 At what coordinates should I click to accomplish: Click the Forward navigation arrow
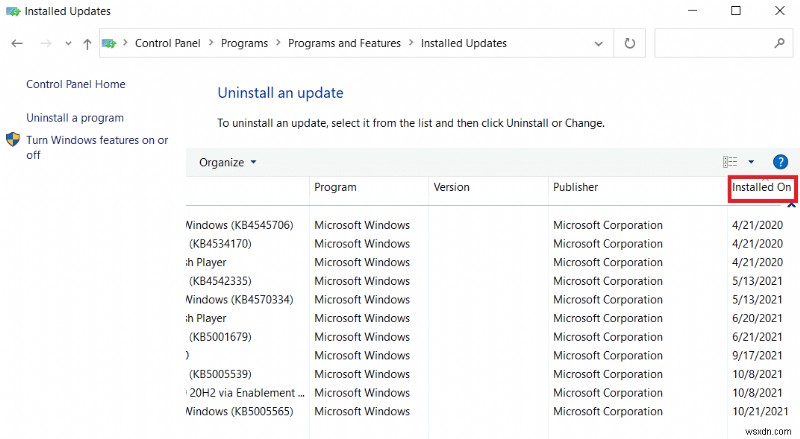point(45,44)
